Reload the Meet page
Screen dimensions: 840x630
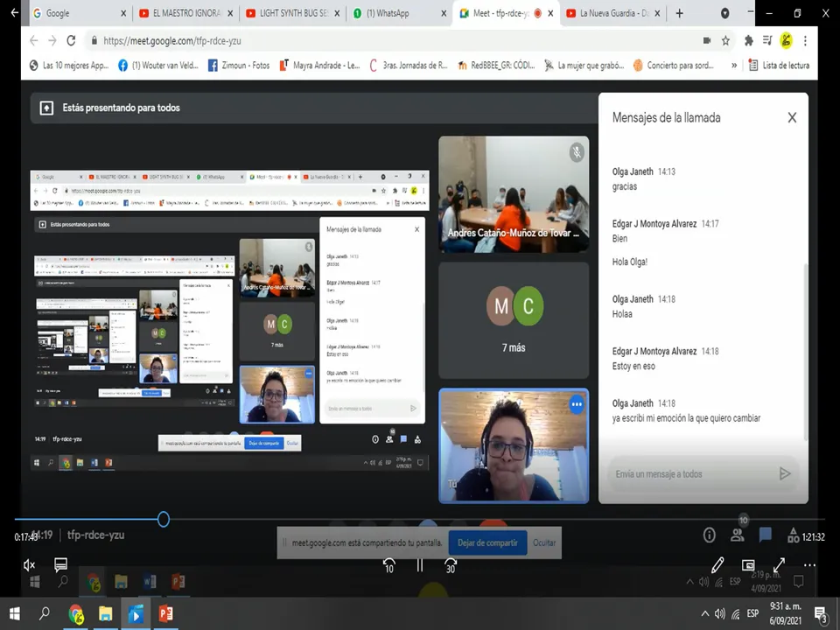(71, 41)
